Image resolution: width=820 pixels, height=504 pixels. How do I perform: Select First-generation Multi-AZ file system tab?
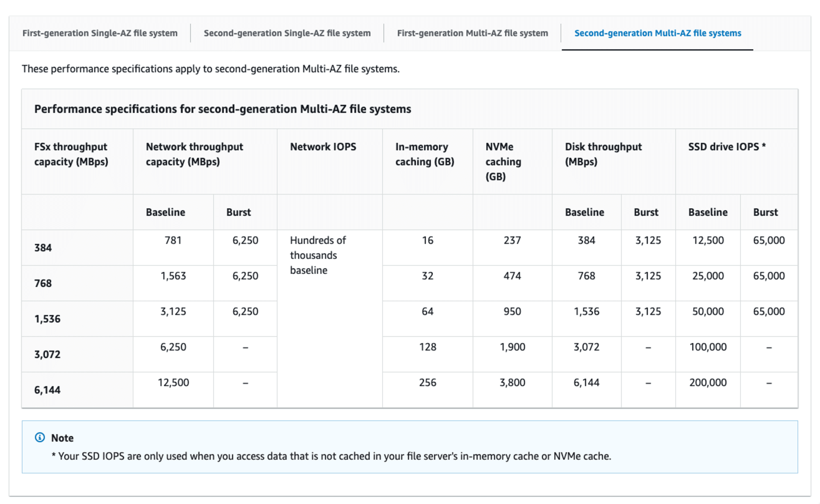click(472, 33)
